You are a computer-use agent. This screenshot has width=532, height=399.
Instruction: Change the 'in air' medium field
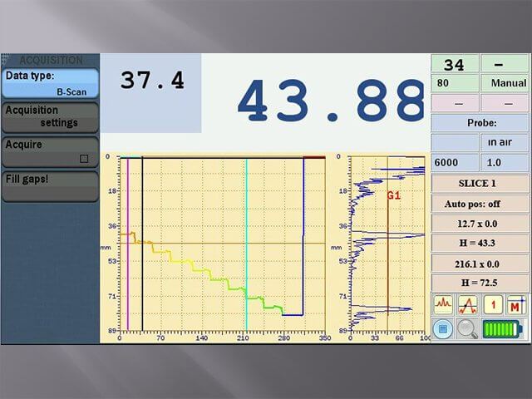[x=505, y=143]
